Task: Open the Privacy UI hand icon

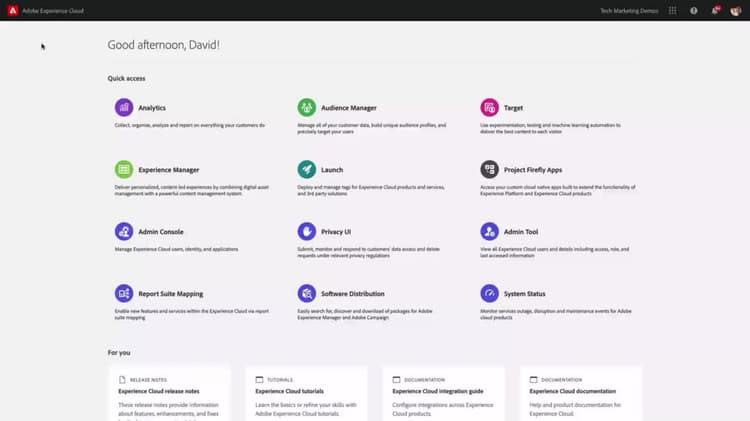Action: click(307, 232)
